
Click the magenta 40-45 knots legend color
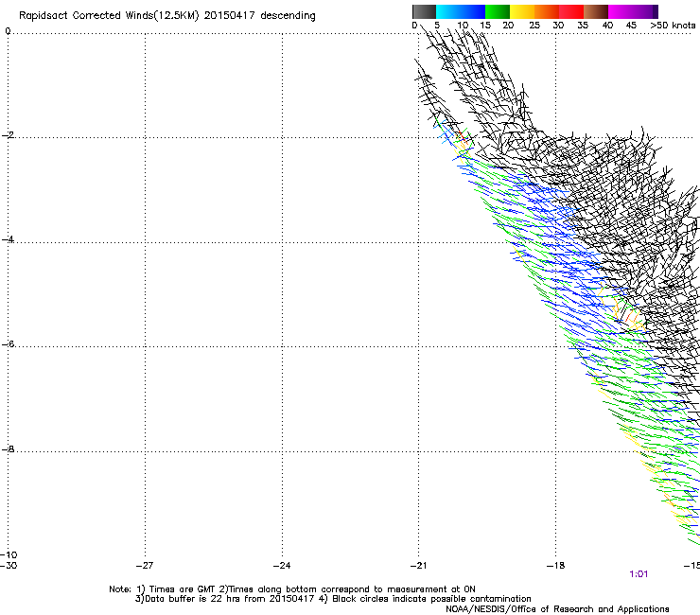click(621, 11)
